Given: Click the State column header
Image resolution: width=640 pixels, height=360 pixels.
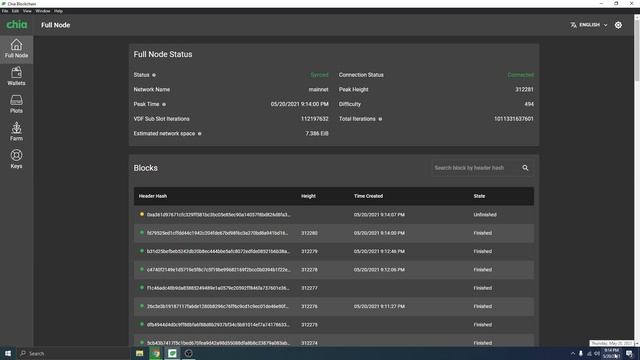Looking at the screenshot, I should click(479, 196).
